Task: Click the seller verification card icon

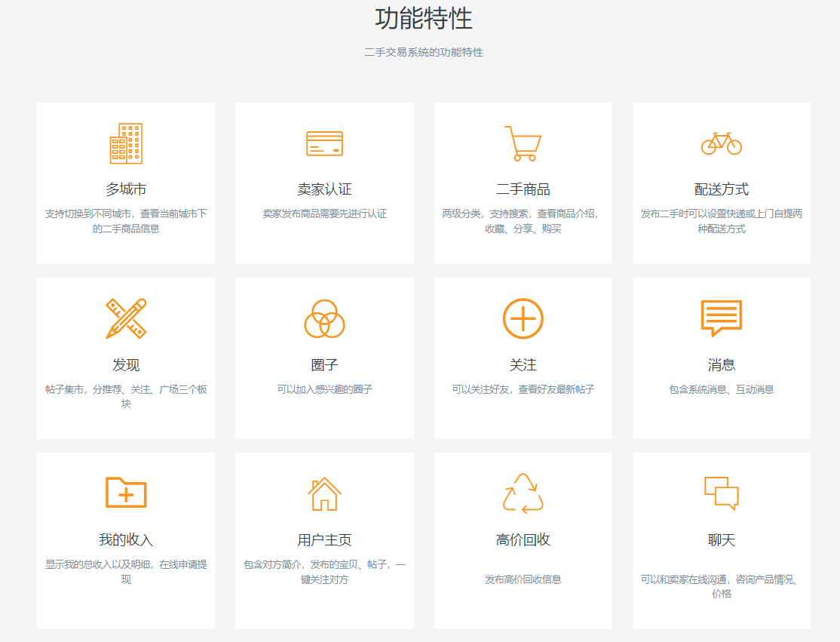Action: pos(324,143)
